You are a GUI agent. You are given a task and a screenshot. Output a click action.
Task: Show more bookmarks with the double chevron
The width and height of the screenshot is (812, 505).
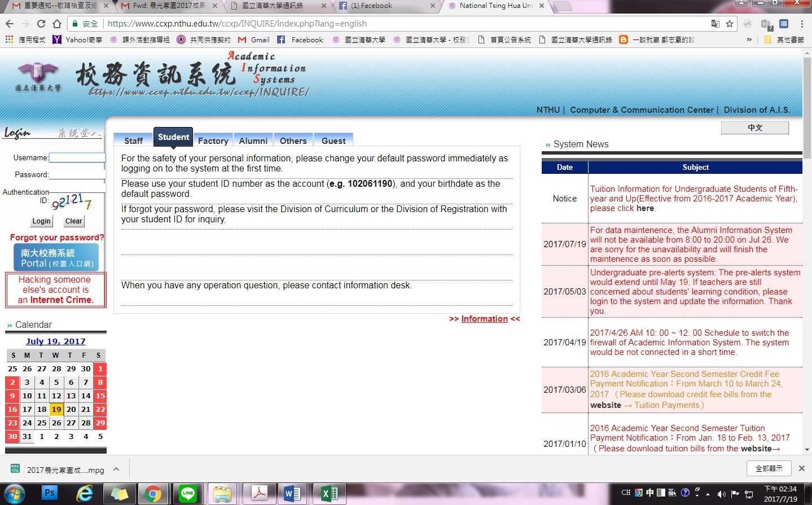point(749,39)
